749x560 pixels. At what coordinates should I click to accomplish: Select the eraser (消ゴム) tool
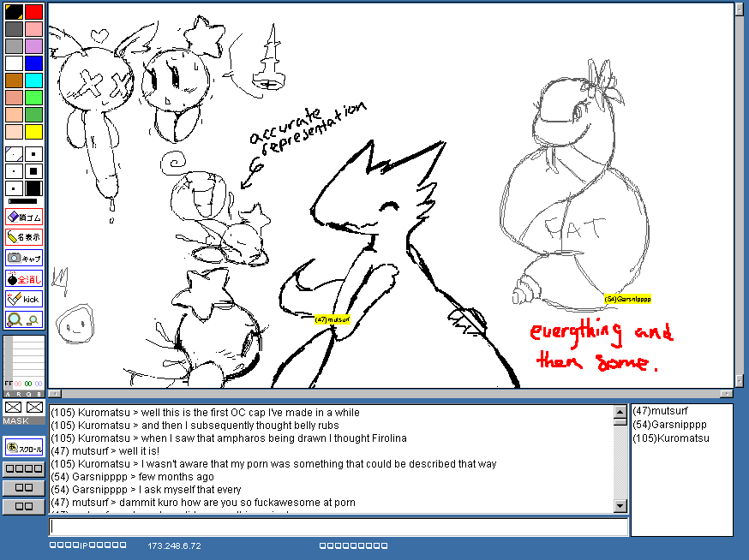pos(24,217)
